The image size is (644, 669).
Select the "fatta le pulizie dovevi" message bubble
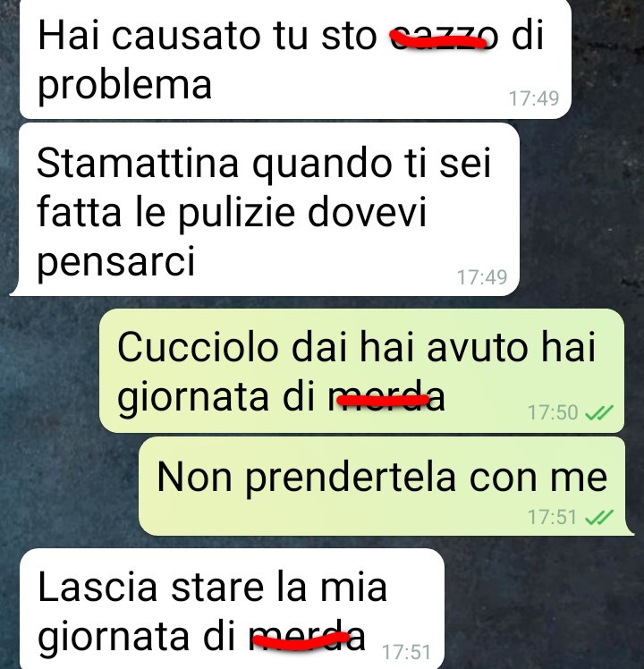click(265, 209)
